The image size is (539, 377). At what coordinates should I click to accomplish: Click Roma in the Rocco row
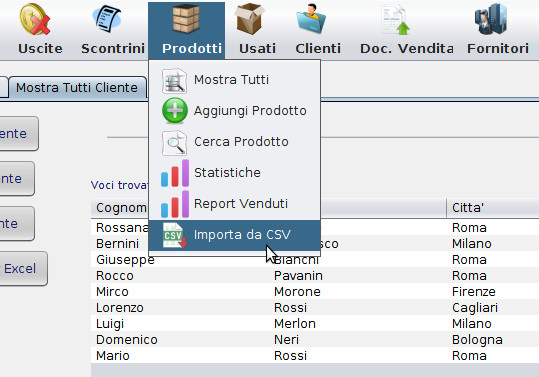[x=469, y=276]
